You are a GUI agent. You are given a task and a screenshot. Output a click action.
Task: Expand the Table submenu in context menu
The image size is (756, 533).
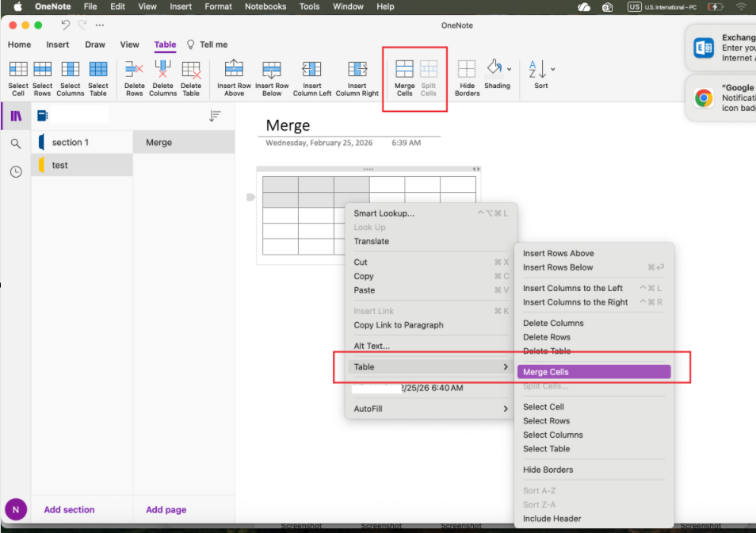click(430, 367)
